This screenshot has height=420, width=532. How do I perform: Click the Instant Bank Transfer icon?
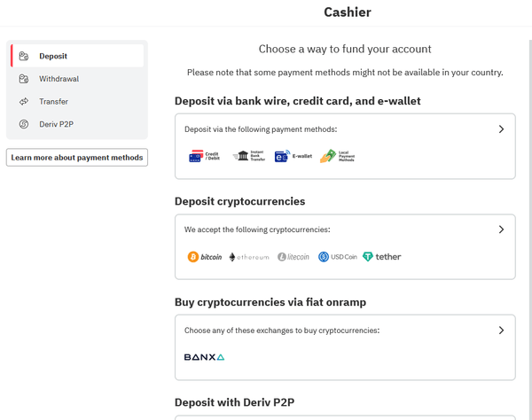tap(248, 156)
